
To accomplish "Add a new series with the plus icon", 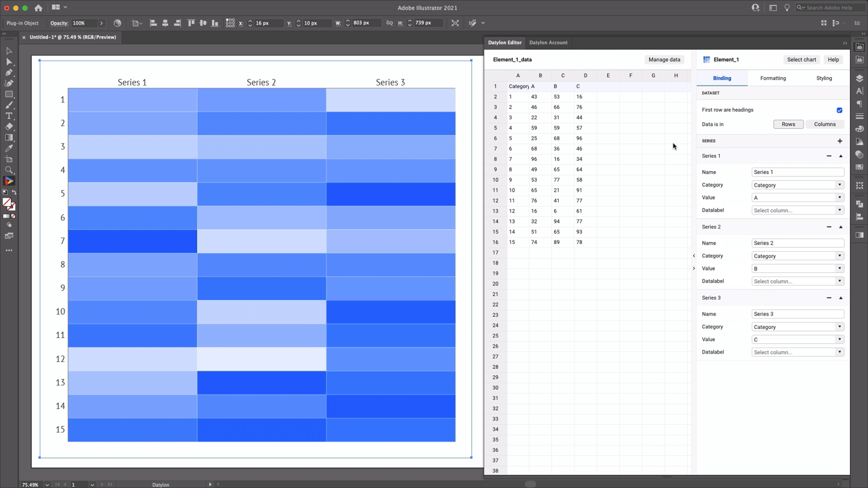I will coord(840,140).
